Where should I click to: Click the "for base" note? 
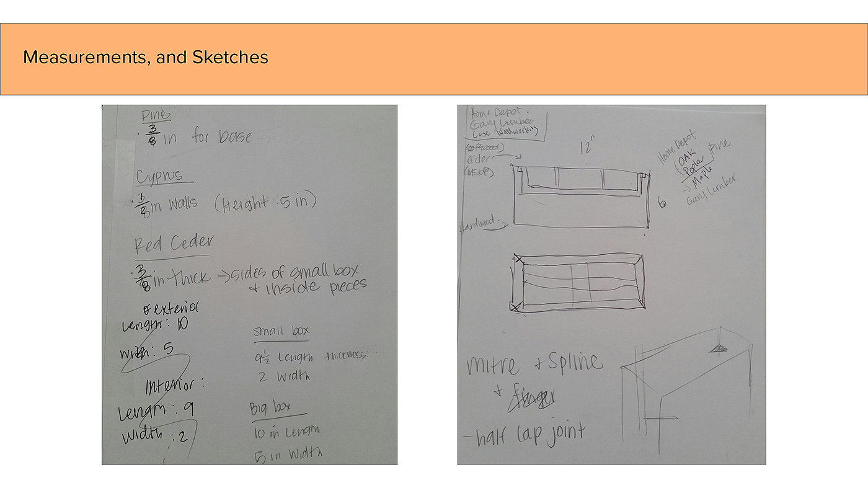pyautogui.click(x=221, y=137)
